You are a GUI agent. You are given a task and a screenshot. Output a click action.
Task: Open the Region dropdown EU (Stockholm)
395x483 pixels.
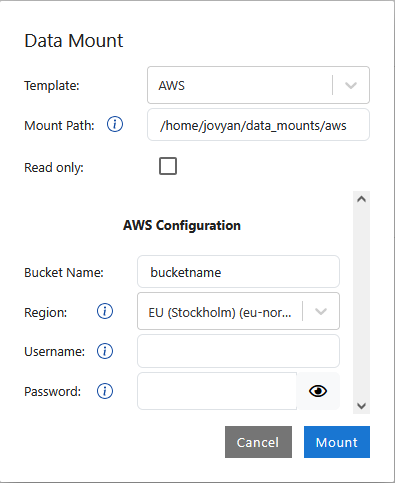tap(238, 311)
